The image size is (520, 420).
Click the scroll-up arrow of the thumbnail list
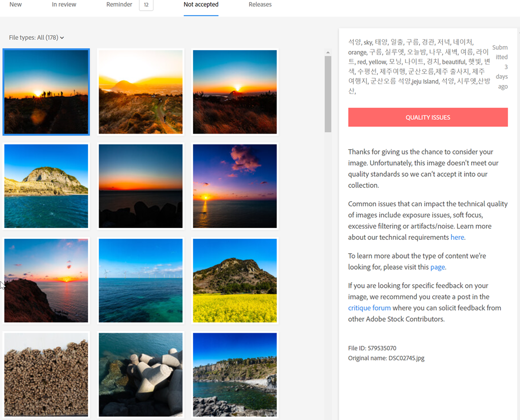click(x=328, y=53)
